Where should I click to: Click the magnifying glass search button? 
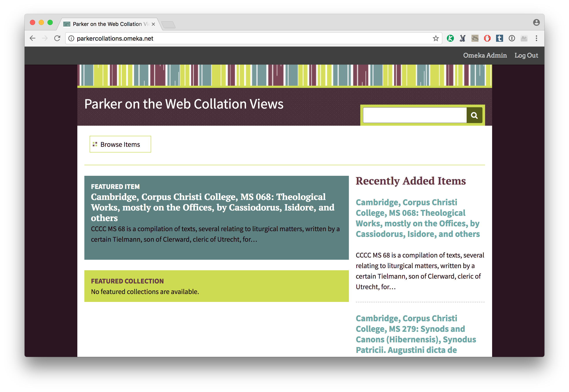(x=474, y=115)
